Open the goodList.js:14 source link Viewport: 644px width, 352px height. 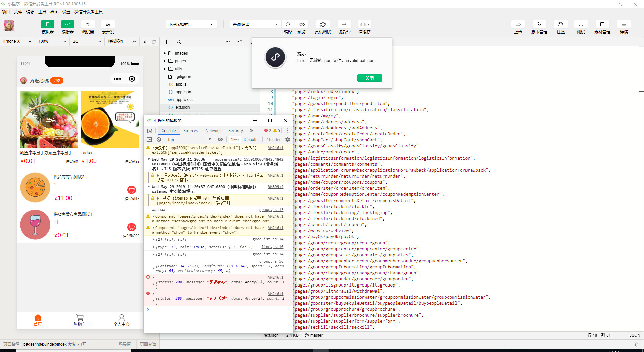pyautogui.click(x=268, y=239)
